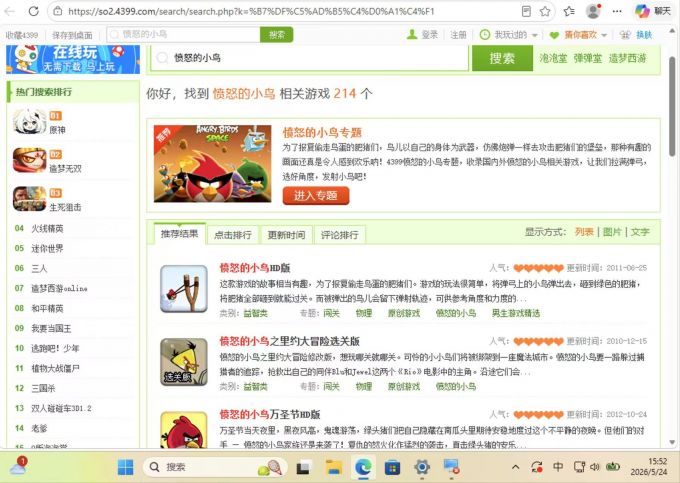
Task: Open 愤怒的小鸟万圣节HD版 title link
Action: 270,414
